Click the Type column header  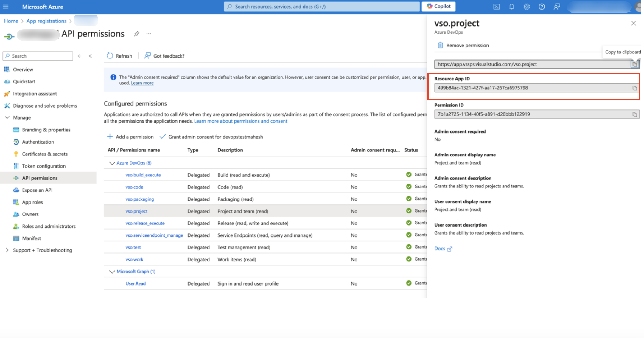click(193, 150)
